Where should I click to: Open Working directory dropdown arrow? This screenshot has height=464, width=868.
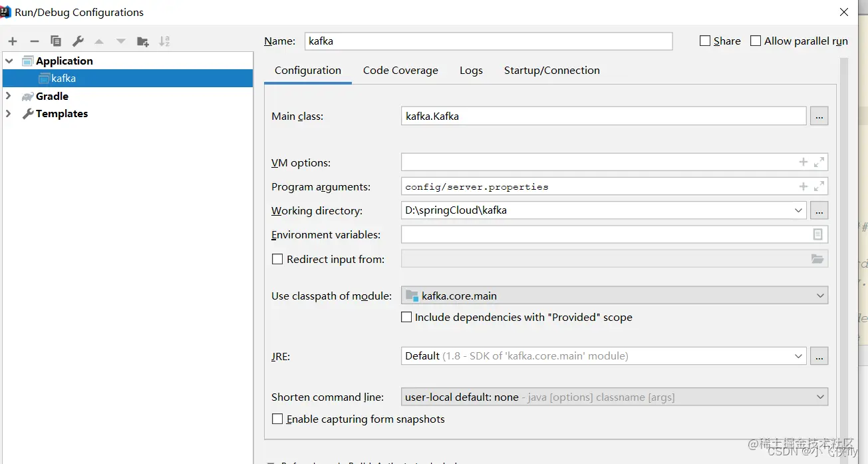pos(798,210)
